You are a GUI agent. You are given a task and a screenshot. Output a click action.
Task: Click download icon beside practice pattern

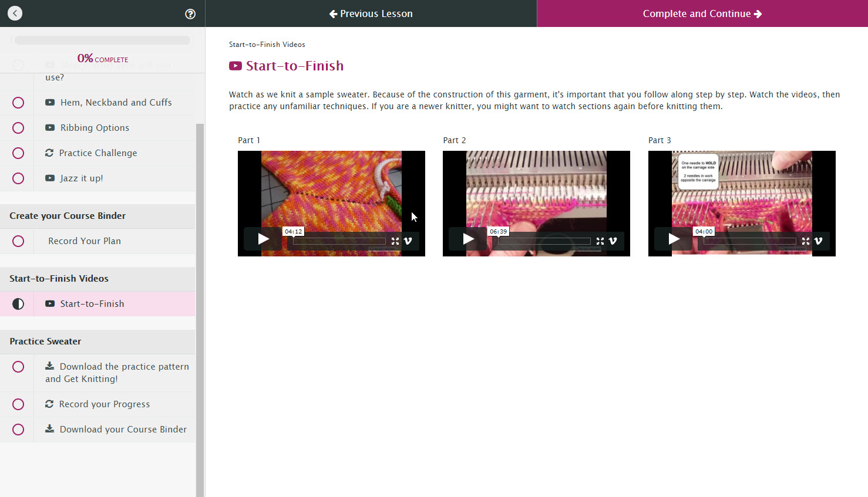point(50,366)
